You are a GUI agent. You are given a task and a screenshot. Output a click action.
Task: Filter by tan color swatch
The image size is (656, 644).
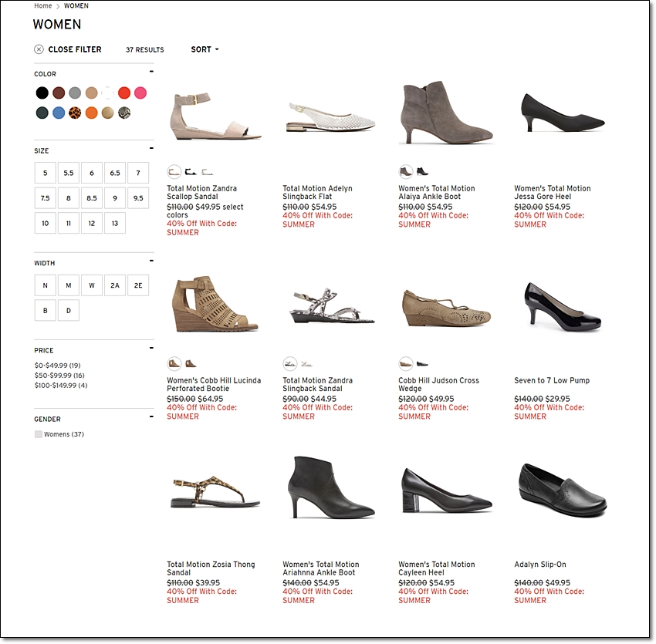click(x=91, y=93)
